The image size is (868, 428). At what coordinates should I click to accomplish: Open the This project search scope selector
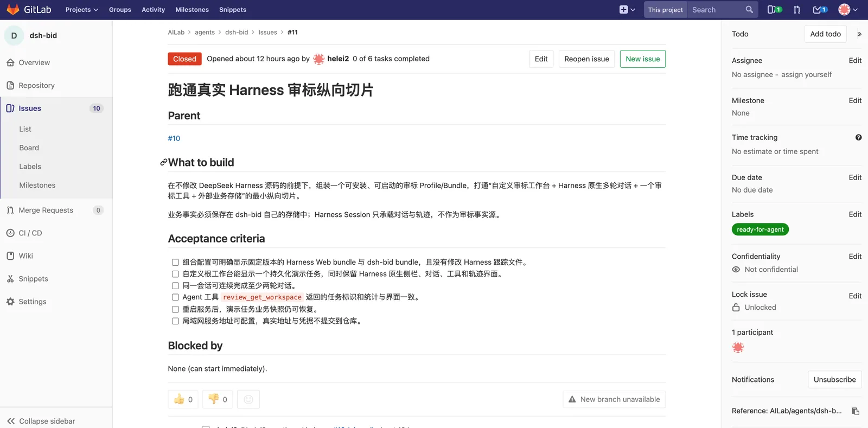coord(665,10)
